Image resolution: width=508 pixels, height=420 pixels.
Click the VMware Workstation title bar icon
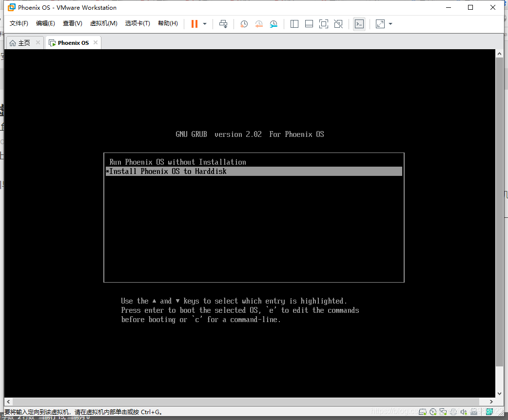[12, 7]
